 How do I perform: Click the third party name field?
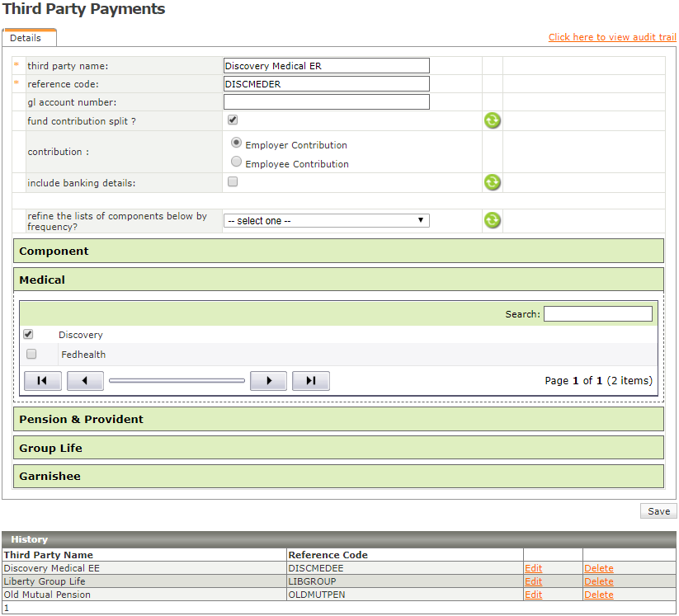[x=327, y=66]
